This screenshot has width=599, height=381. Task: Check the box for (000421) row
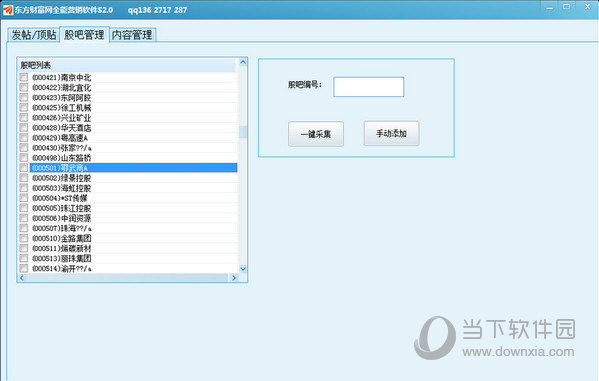(x=24, y=77)
